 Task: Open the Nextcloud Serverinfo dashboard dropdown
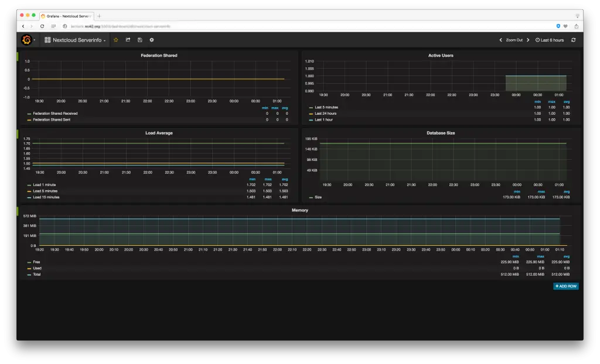pos(76,40)
